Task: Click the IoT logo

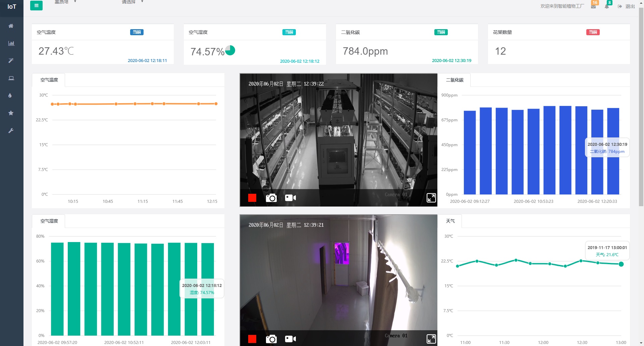Action: pyautogui.click(x=12, y=7)
